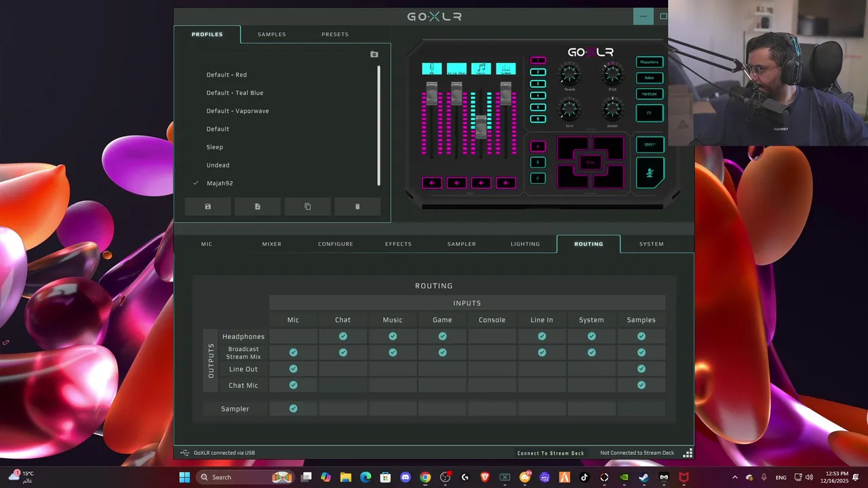Screen dimensions: 868x488
Task: Activate the Hardtune effect button
Action: (650, 94)
